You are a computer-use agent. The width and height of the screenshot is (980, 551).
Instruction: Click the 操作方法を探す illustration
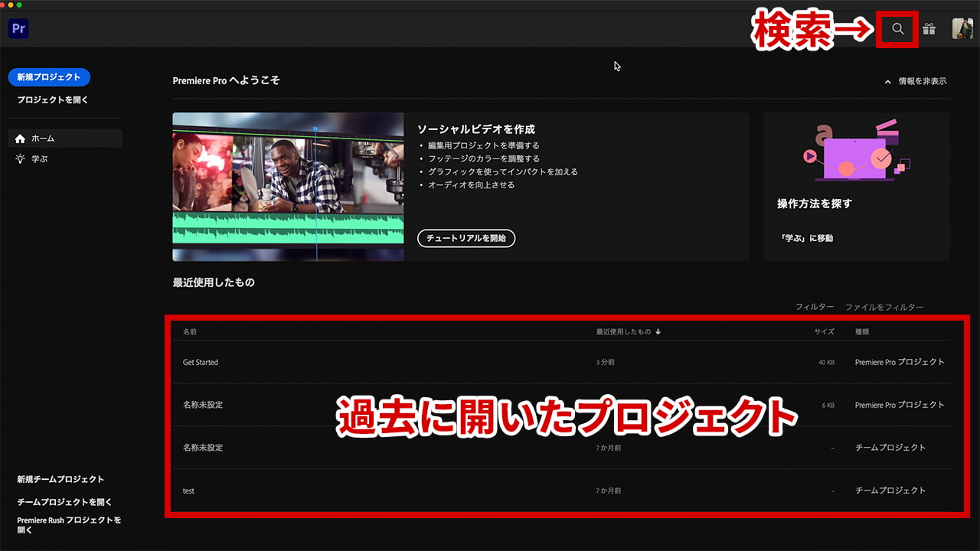click(x=857, y=151)
